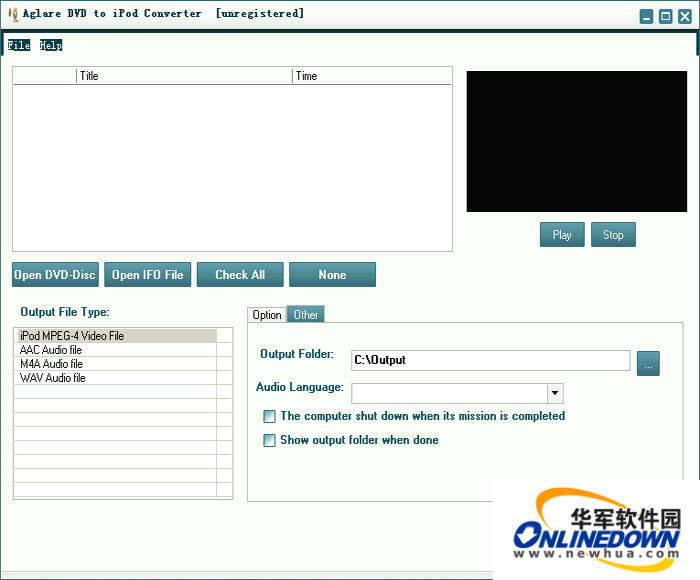Click the Title column header

point(184,76)
